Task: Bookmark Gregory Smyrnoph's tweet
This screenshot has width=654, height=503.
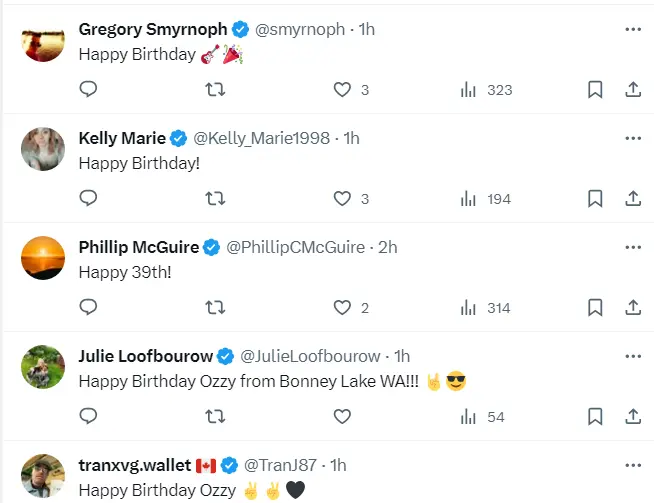Action: pos(594,89)
